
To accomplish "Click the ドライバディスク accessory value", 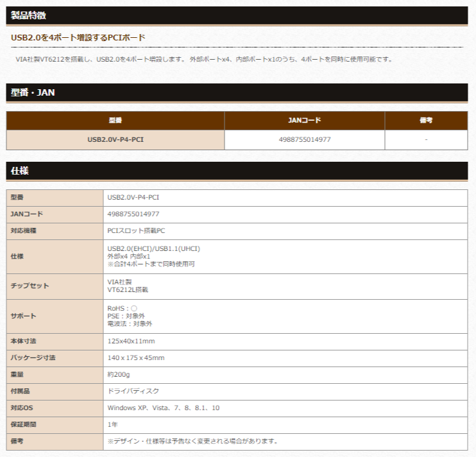I will pos(133,391).
